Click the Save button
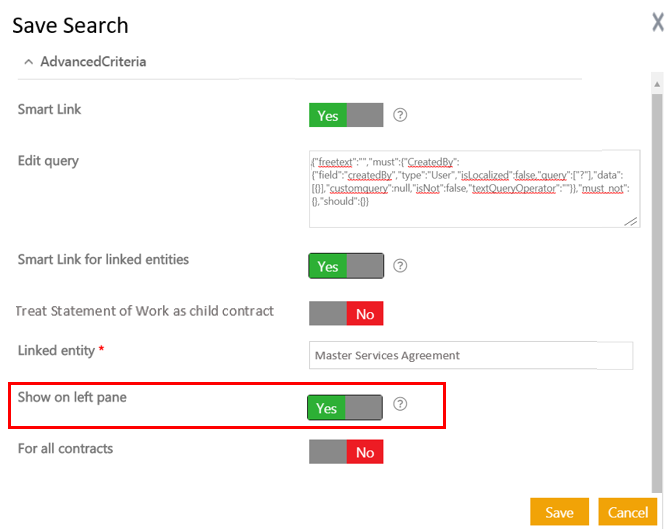The height and width of the screenshot is (529, 668). tap(559, 512)
